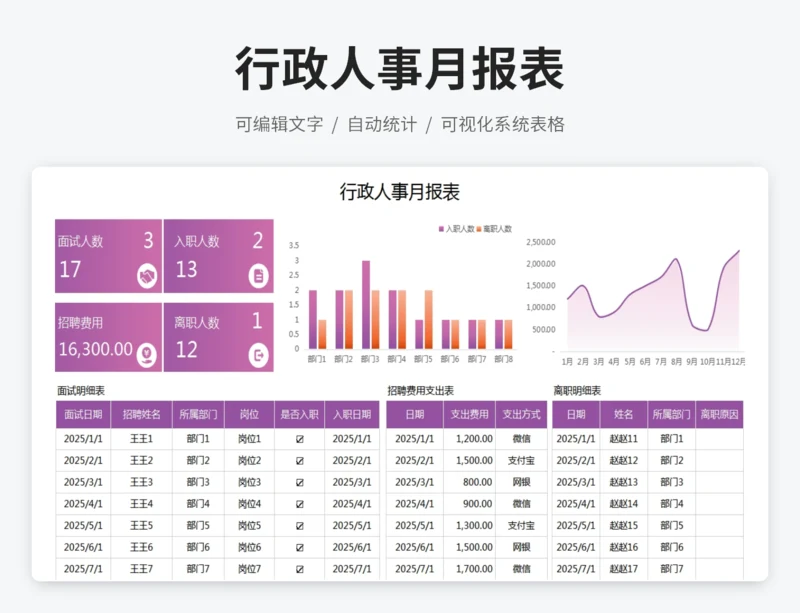Select expense cell 1,200.00
Image resolution: width=800 pixels, height=613 pixels.
click(x=469, y=439)
